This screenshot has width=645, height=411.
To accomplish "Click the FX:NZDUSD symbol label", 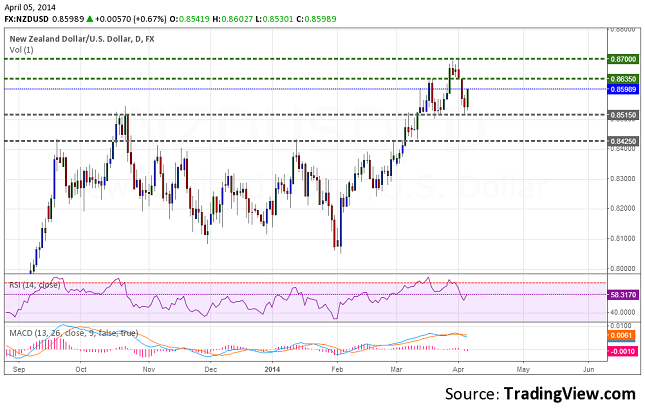I will 26,19.
